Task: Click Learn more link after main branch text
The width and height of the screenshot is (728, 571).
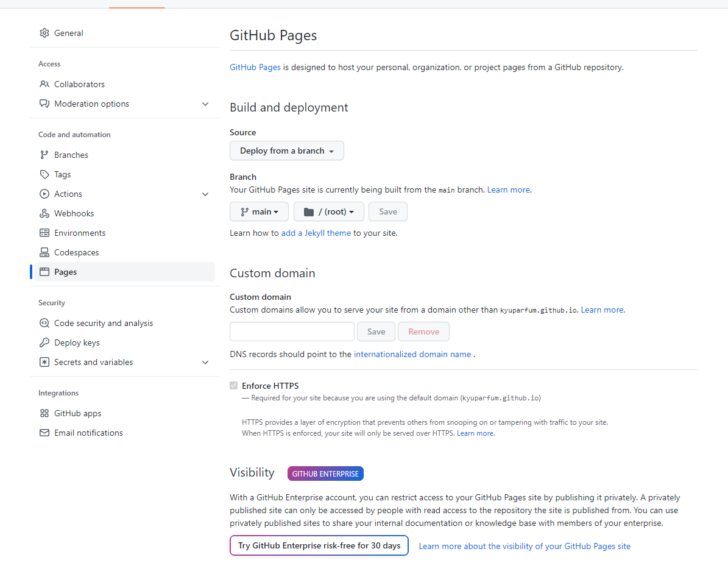Action: click(509, 190)
